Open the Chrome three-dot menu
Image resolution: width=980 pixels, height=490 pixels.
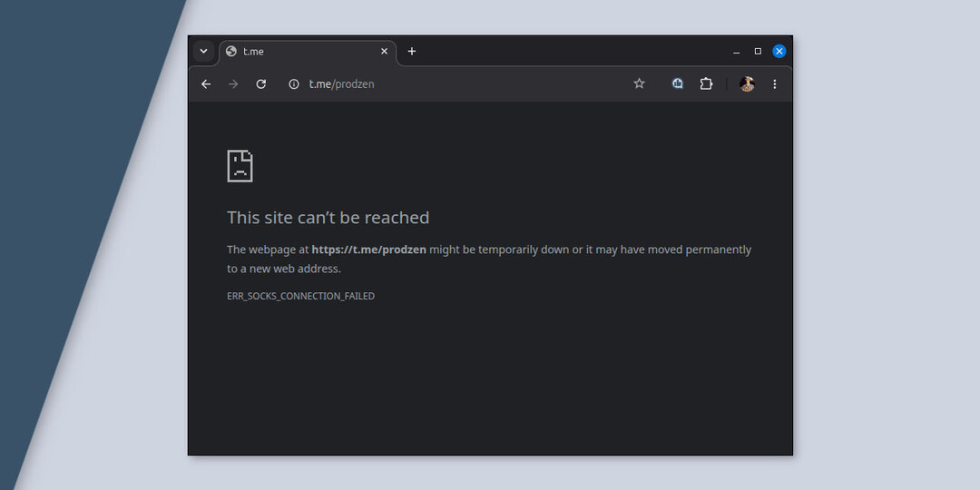pyautogui.click(x=775, y=83)
